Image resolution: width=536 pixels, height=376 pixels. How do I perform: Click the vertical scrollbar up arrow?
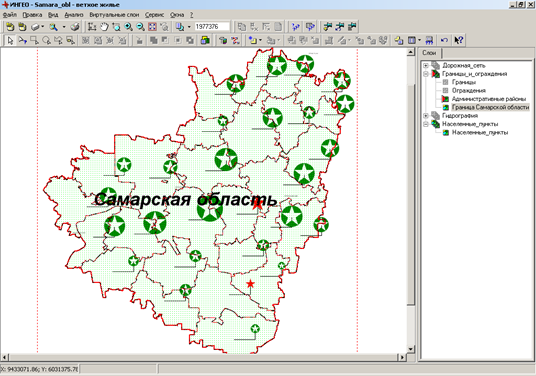click(411, 52)
